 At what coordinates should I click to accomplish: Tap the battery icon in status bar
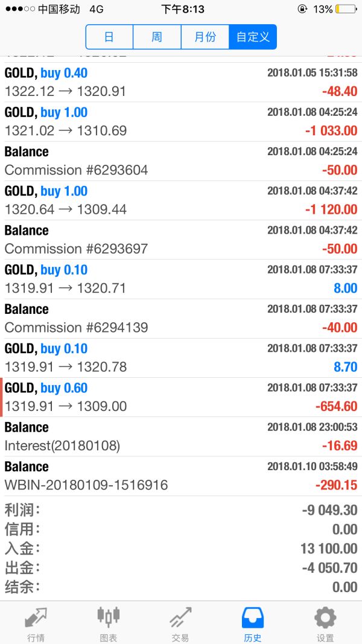click(346, 9)
